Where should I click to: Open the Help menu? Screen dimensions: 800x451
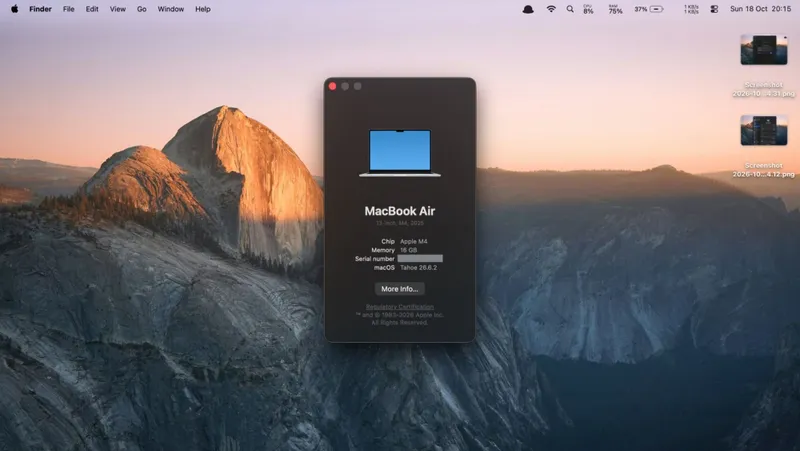203,9
